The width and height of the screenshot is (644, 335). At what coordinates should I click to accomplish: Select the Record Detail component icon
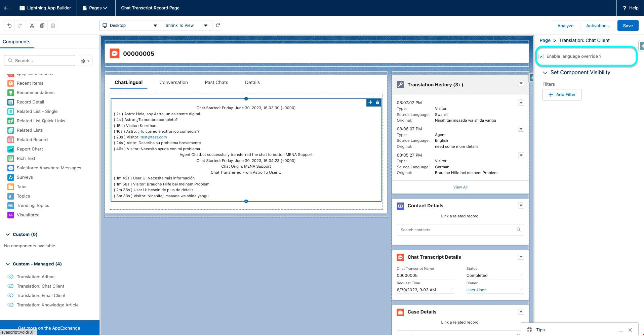point(11,102)
